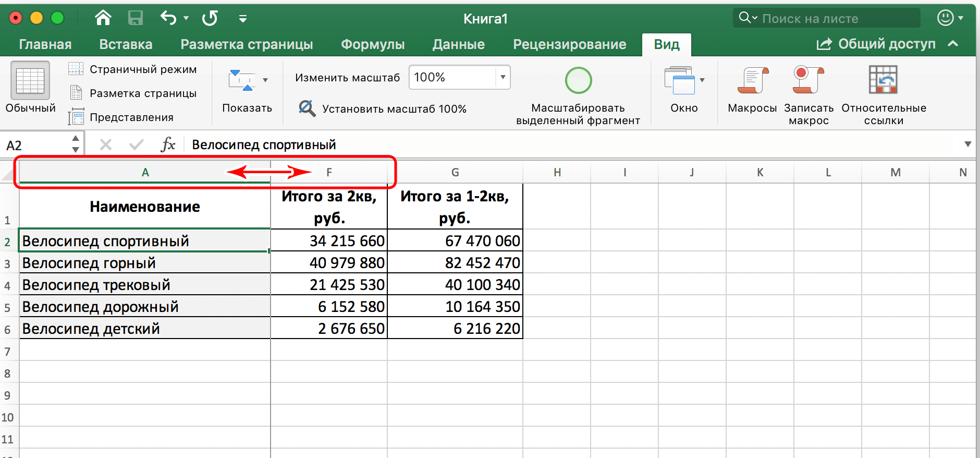Screen dimensions: 980x458
Task: Select column M header
Action: coord(896,173)
